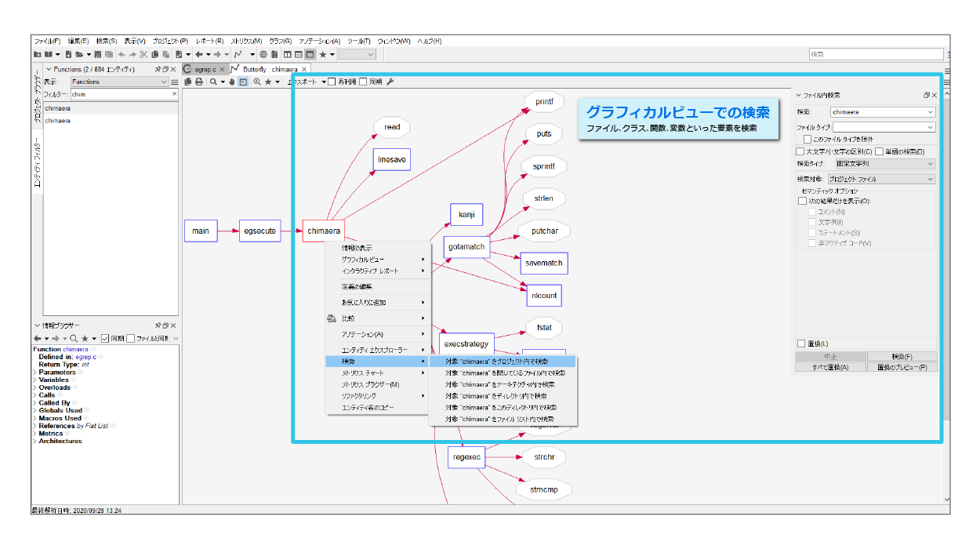Select メトリクス ブラウザー(M) in context menu

[x=370, y=384]
